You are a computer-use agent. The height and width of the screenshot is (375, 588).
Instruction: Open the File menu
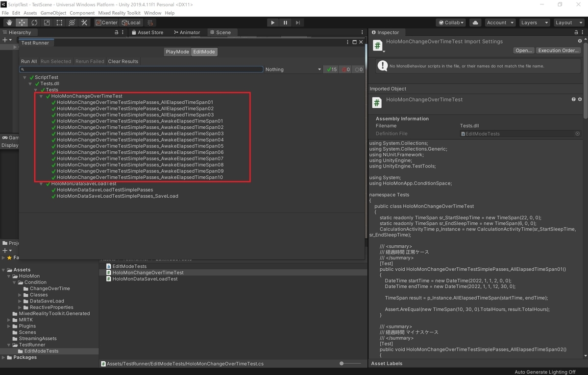point(5,13)
